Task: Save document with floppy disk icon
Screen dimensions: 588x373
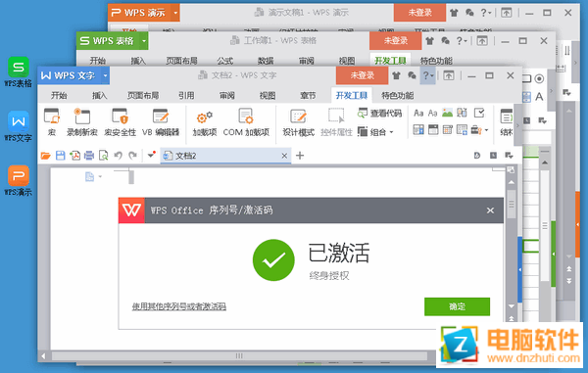Action: point(60,156)
